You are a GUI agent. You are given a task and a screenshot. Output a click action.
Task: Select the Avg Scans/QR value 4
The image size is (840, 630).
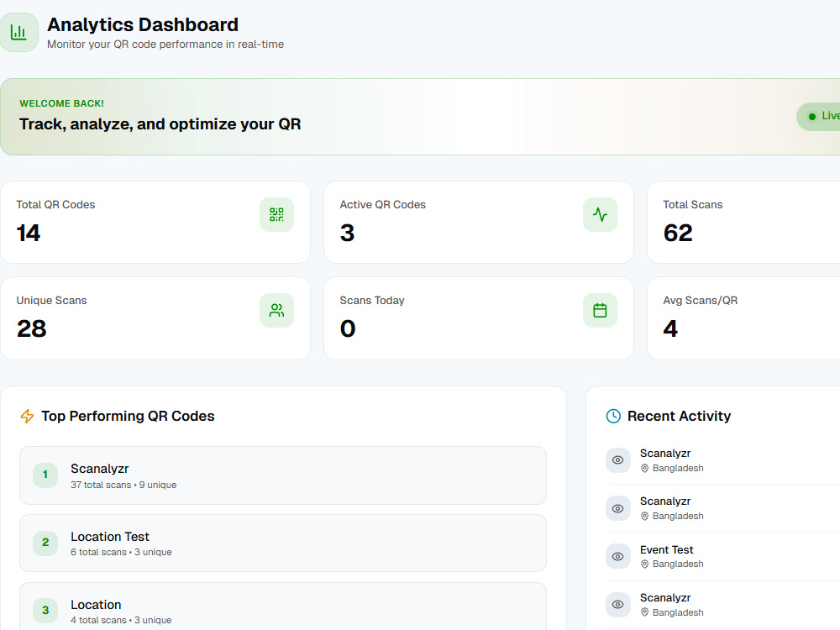(670, 328)
